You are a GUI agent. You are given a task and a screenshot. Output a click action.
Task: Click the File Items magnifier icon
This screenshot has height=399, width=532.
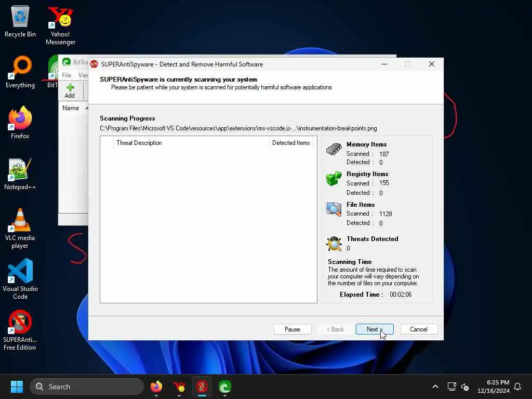(334, 209)
